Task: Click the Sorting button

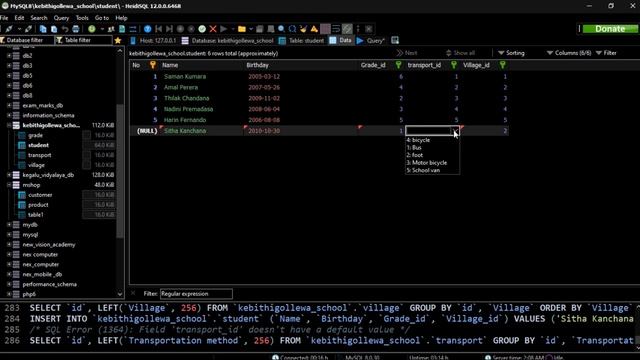Action: tap(511, 53)
